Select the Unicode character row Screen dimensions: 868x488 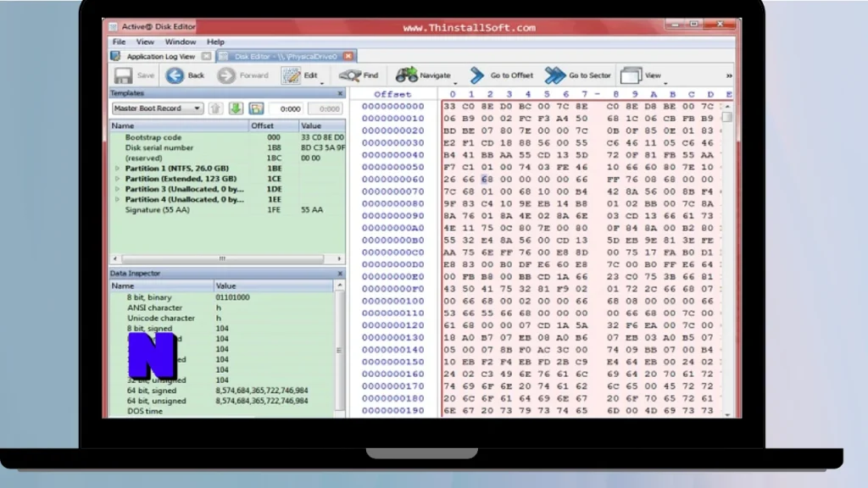coord(222,319)
